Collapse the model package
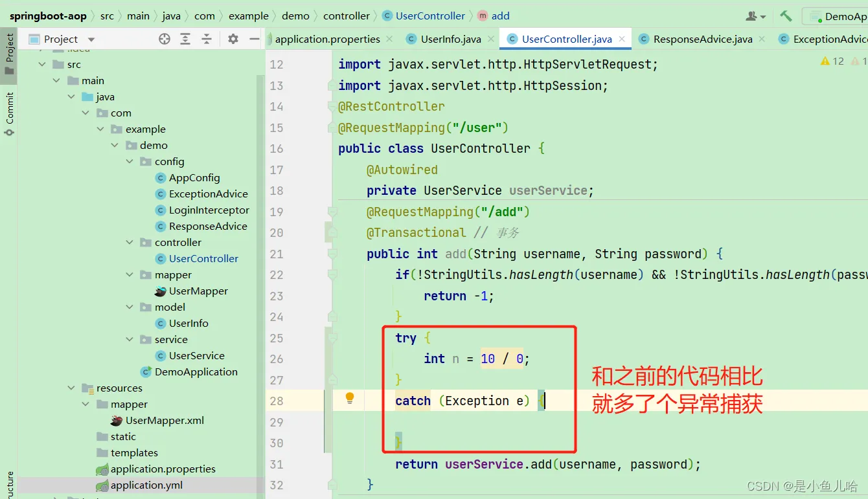868x499 pixels. 130,307
